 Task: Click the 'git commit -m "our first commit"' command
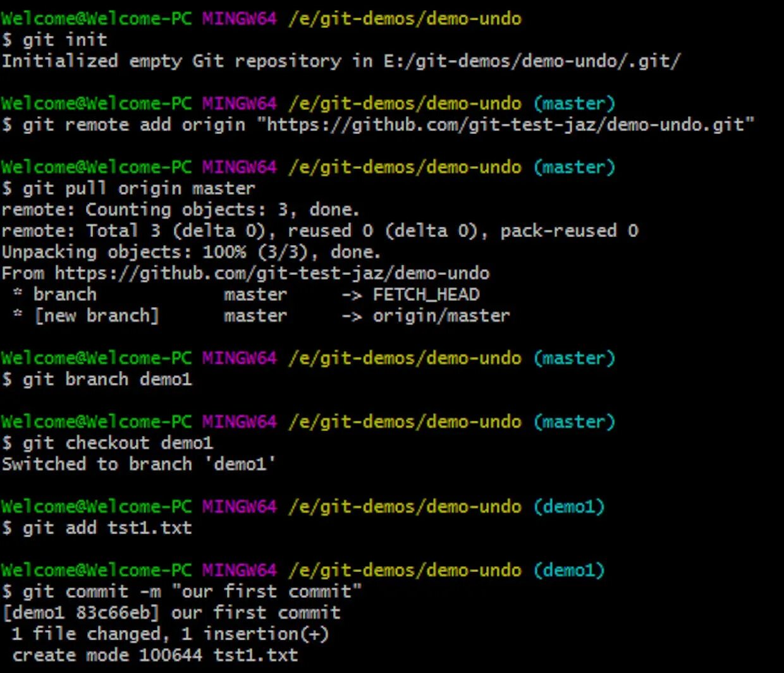tap(181, 591)
